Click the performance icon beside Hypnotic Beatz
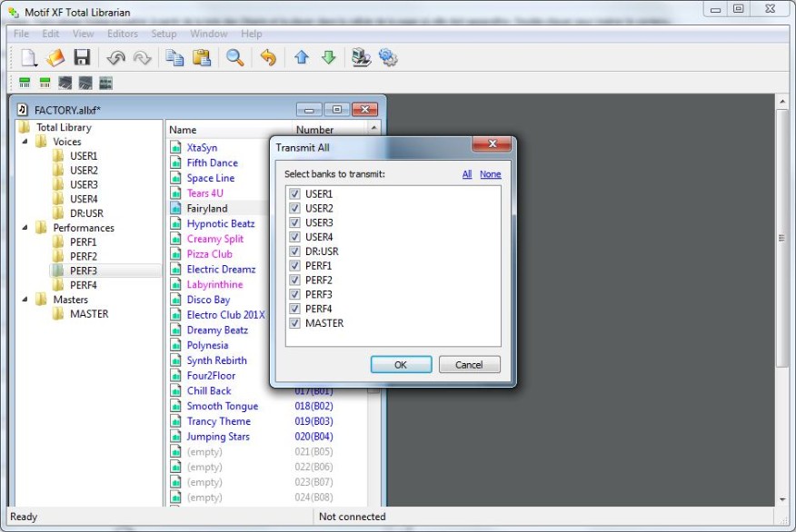Screen dimensions: 796x532 (x=175, y=223)
